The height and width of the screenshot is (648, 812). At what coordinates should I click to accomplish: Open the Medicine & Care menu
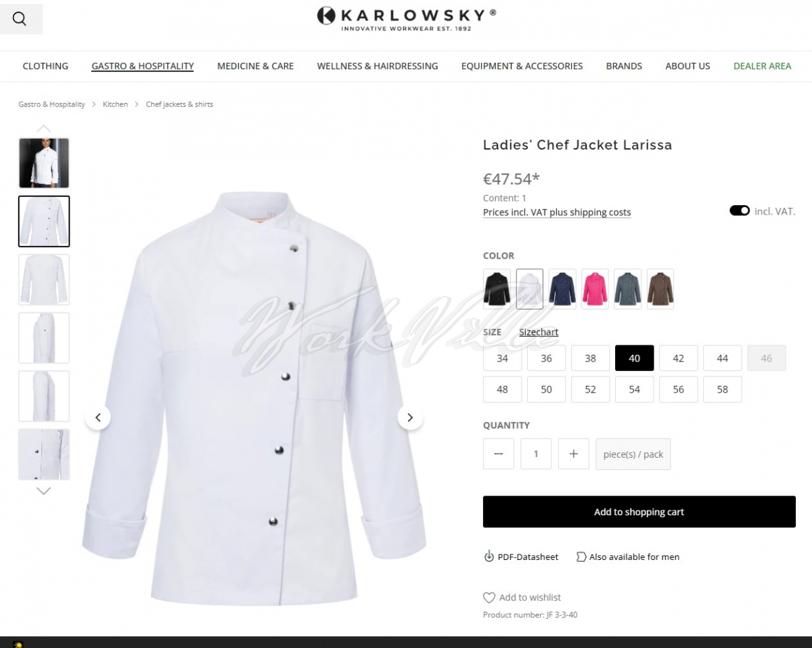click(255, 66)
